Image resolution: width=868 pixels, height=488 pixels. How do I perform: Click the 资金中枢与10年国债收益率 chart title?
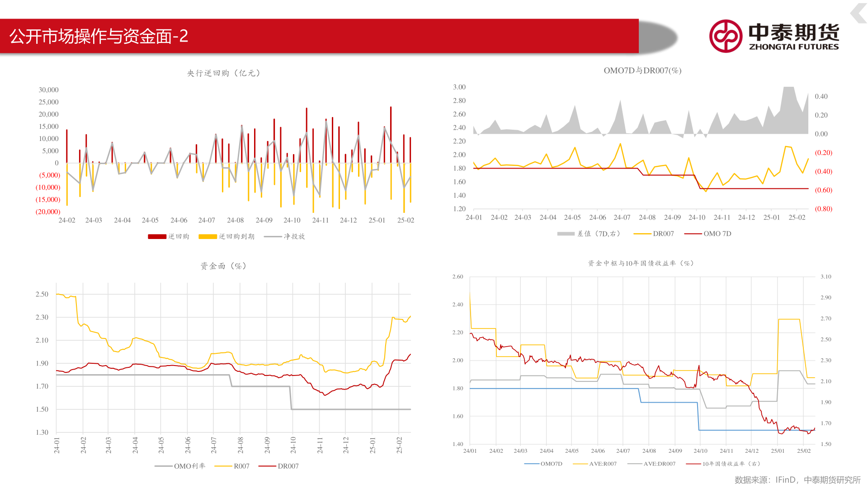pyautogui.click(x=641, y=263)
